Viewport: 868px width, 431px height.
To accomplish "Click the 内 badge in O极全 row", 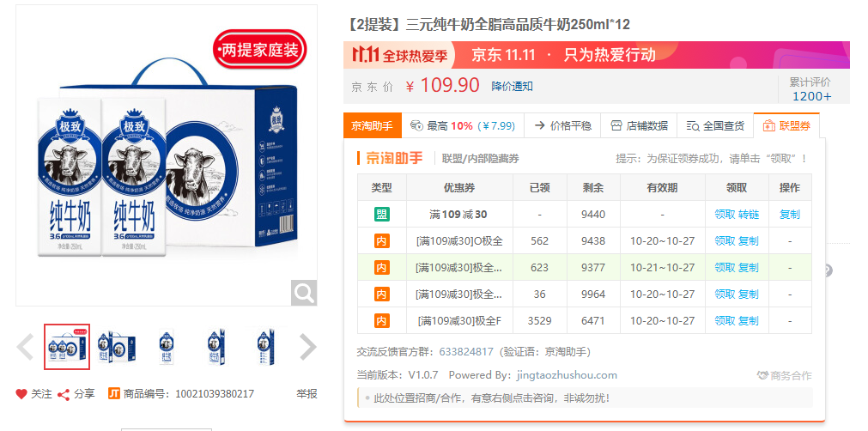I will pyautogui.click(x=381, y=240).
